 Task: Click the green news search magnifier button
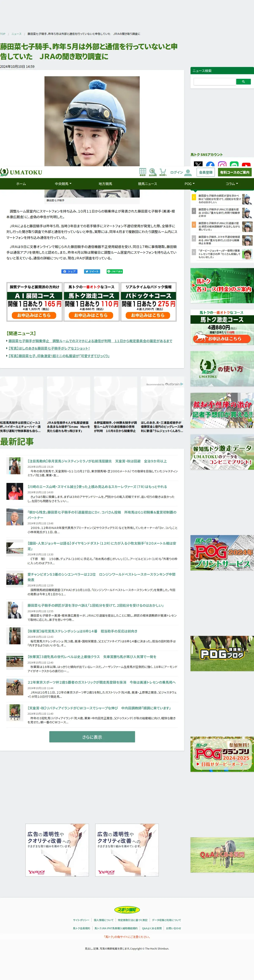pos(243,81)
